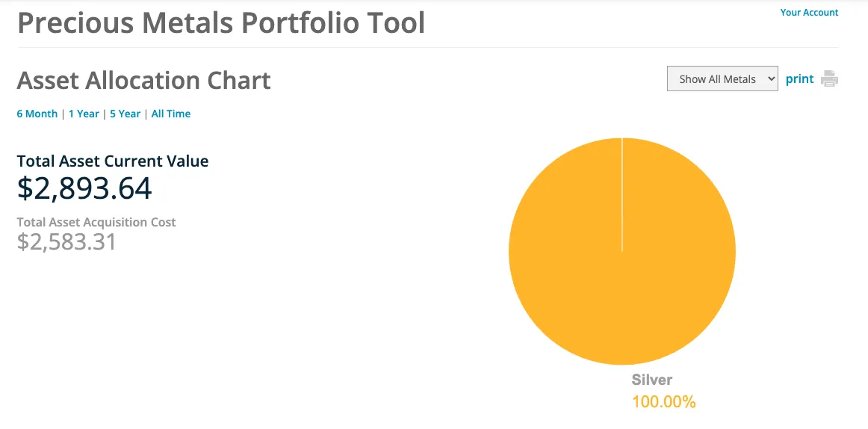Click the print link
The height and width of the screenshot is (429, 868).
click(799, 78)
